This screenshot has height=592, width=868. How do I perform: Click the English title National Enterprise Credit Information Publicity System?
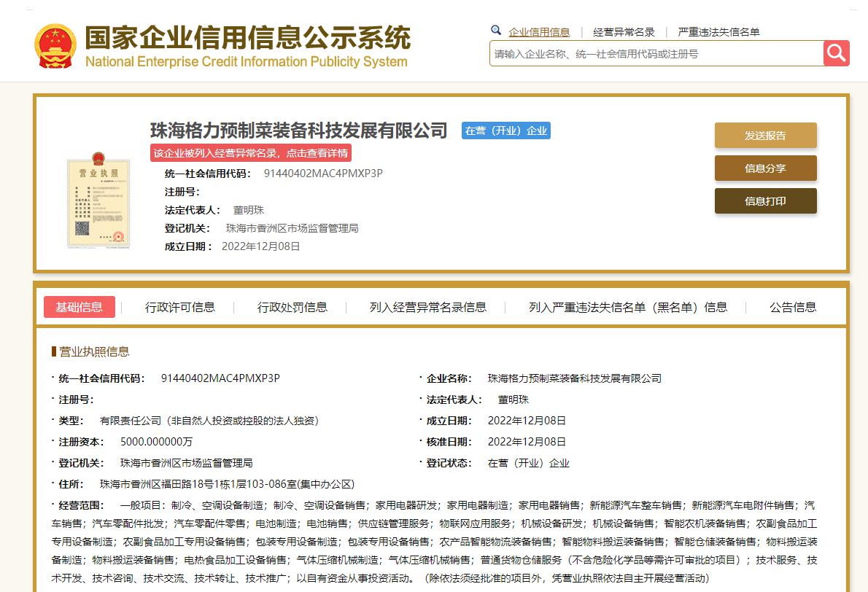pyautogui.click(x=247, y=61)
